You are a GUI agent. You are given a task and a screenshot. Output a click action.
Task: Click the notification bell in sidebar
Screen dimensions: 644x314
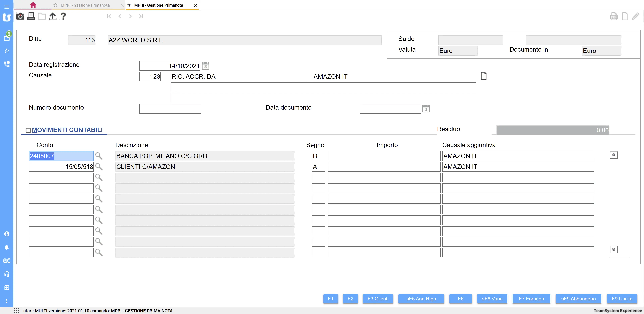click(7, 247)
